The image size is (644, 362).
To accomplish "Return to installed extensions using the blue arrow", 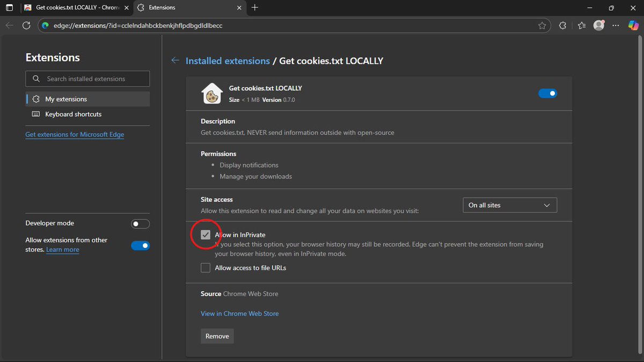I will tap(175, 61).
